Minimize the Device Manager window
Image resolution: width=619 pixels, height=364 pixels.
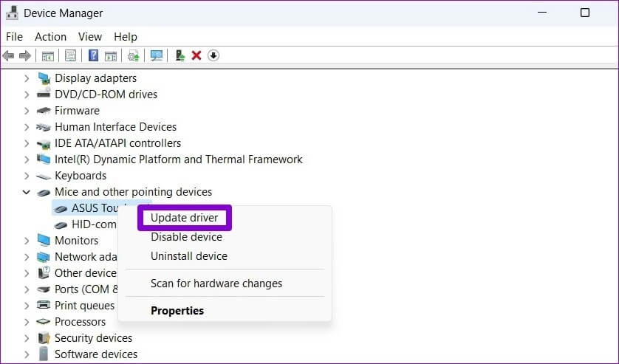(542, 13)
